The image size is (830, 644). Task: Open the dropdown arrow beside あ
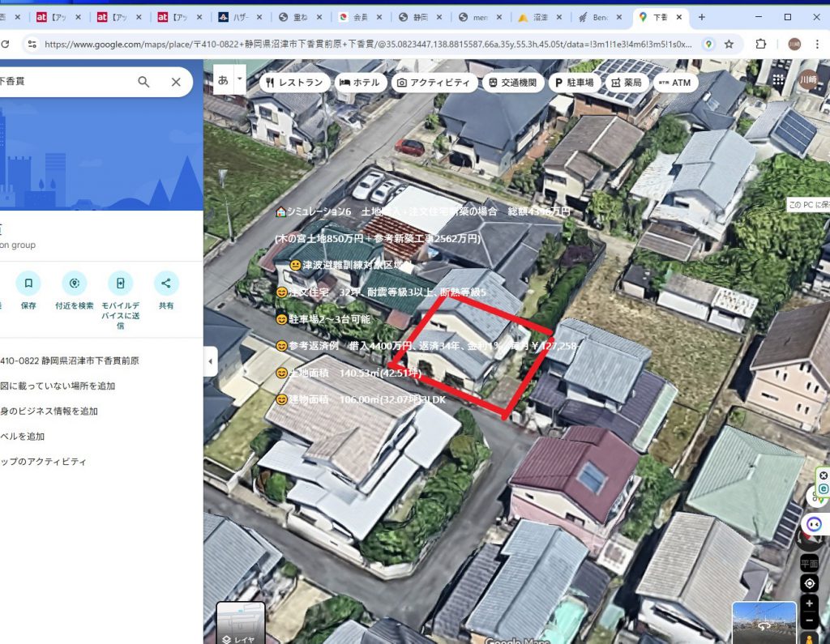point(240,79)
